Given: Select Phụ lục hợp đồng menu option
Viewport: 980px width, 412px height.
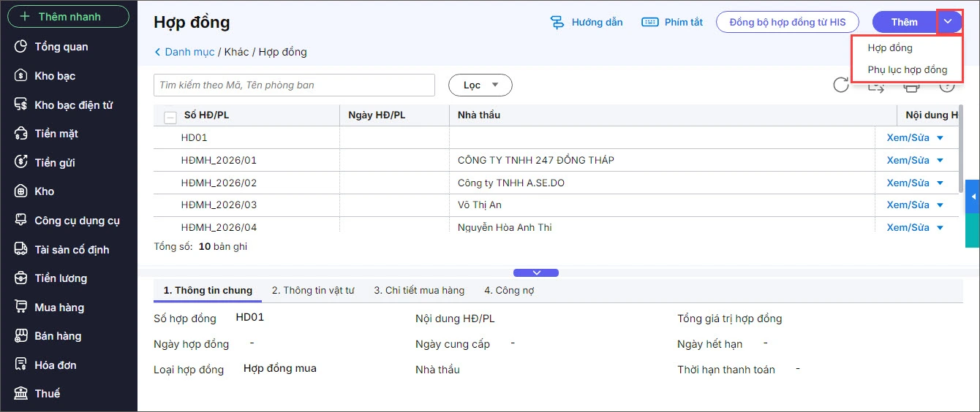Looking at the screenshot, I should click(907, 70).
